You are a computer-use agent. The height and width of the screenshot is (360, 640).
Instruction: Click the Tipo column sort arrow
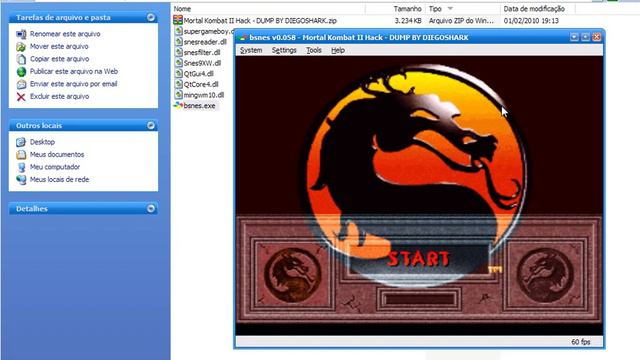coord(450,9)
